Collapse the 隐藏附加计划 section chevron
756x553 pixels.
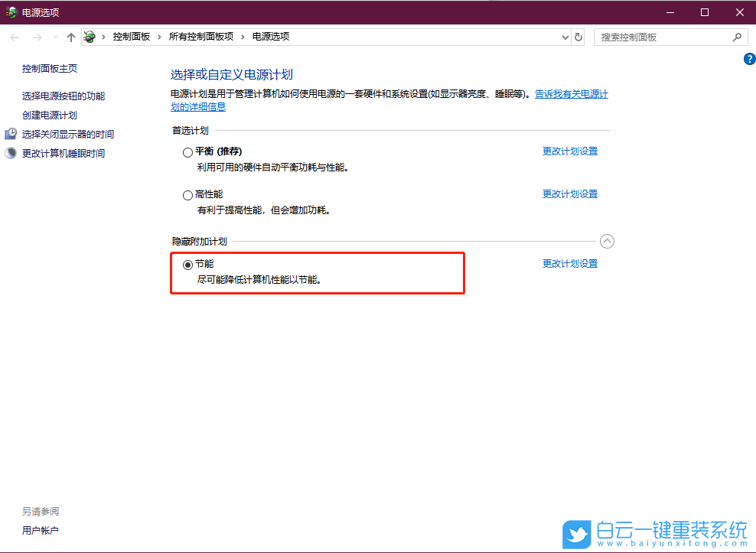coord(607,241)
